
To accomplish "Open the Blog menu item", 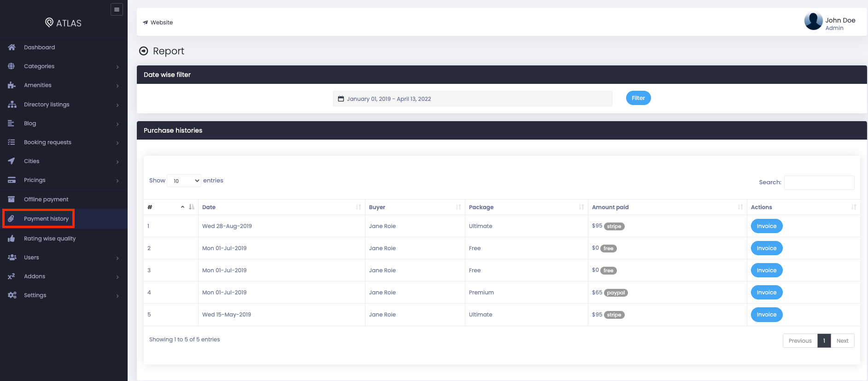I will point(64,123).
